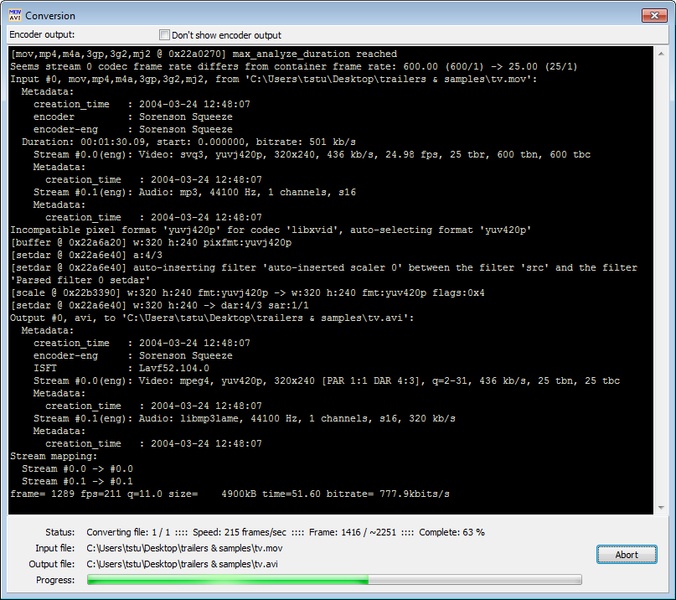Click the 'Conversion' window title text
The width and height of the screenshot is (676, 600).
tap(50, 16)
